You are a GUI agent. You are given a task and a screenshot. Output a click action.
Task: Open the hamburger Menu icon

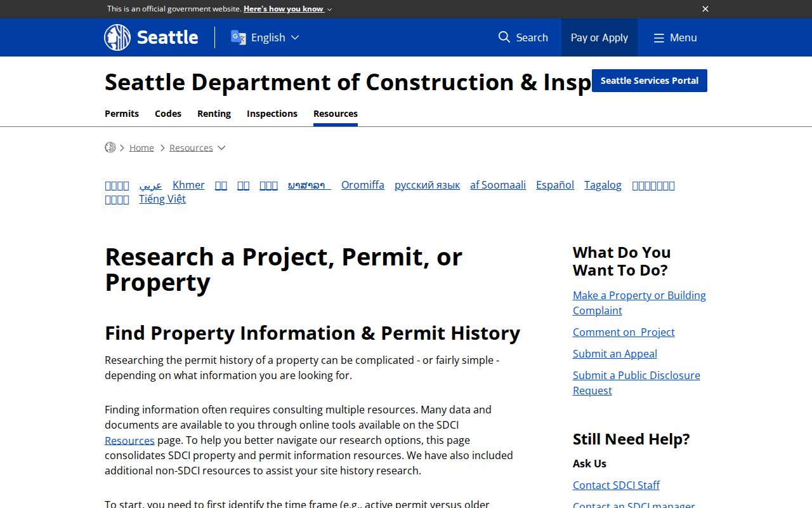click(659, 38)
